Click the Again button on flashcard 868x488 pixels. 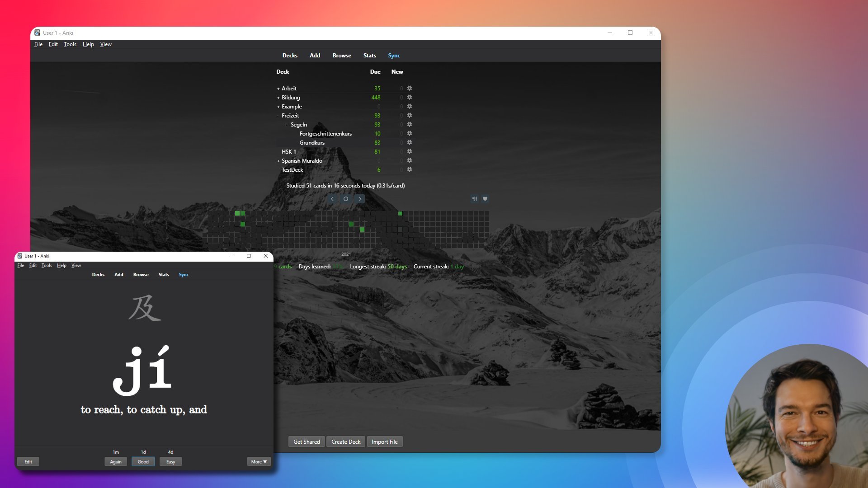(116, 461)
